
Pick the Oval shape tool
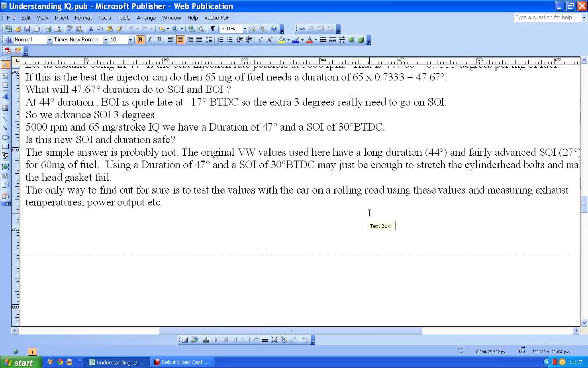point(5,138)
